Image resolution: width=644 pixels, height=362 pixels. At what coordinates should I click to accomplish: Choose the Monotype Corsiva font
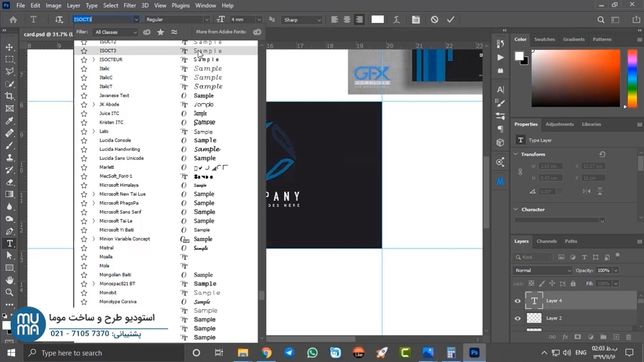(x=118, y=302)
